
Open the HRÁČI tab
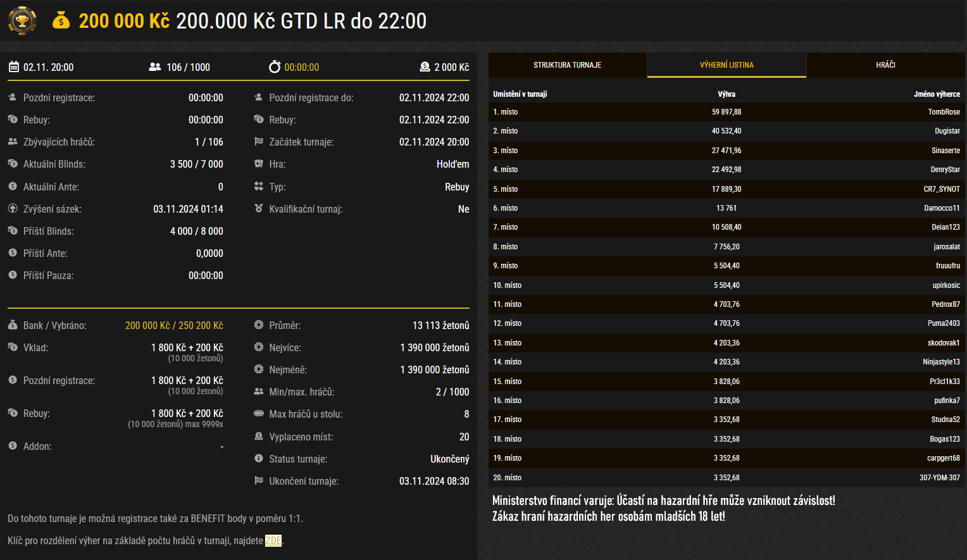[886, 64]
